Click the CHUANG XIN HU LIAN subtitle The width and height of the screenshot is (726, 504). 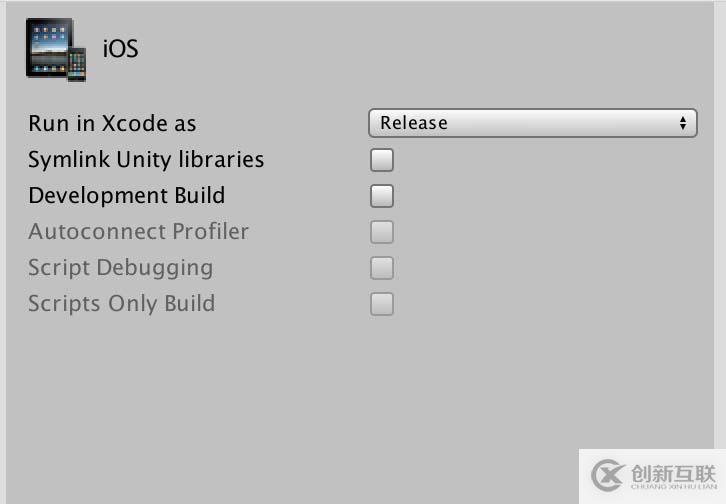[672, 488]
